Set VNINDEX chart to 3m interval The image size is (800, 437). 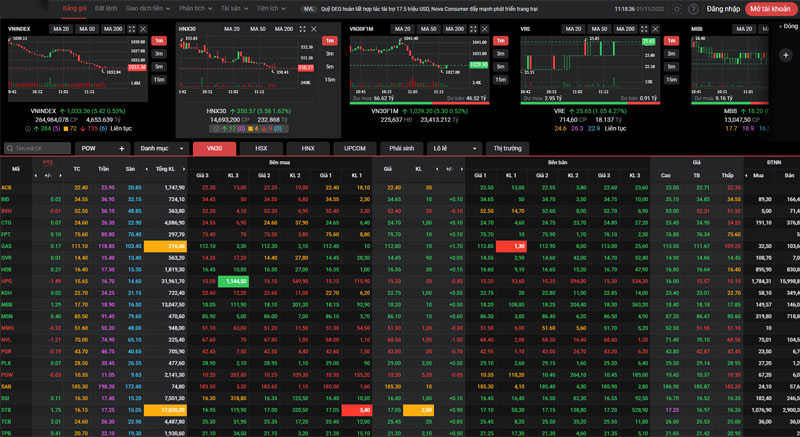[159, 54]
